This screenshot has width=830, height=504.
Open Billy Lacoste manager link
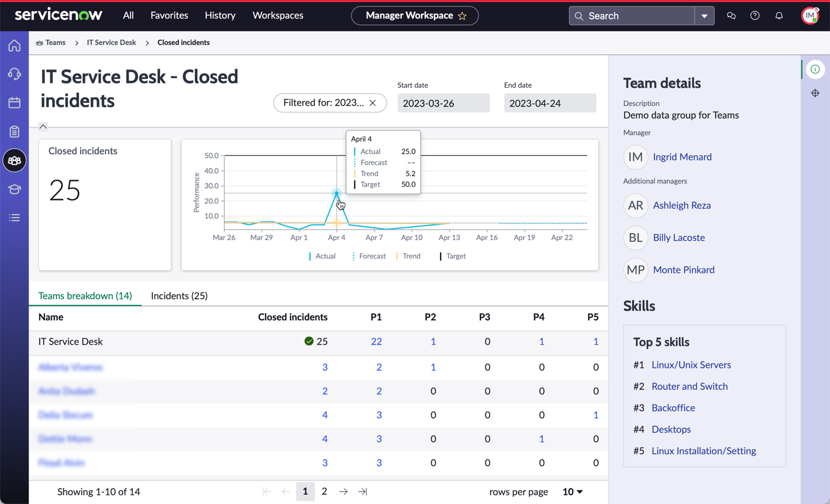tap(679, 237)
